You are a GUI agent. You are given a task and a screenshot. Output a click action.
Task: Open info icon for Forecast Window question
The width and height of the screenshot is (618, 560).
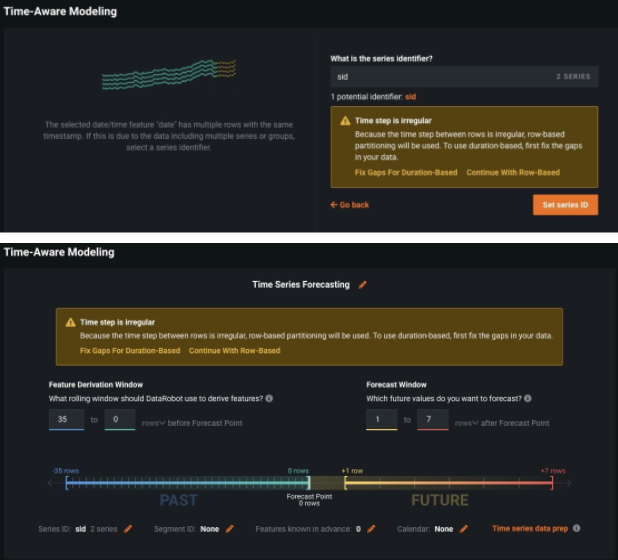pos(529,398)
